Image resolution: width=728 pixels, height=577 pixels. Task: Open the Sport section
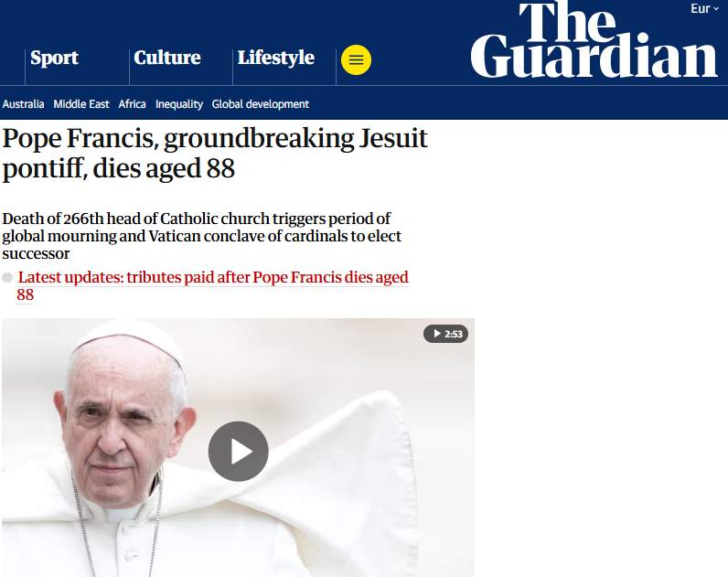tap(54, 58)
